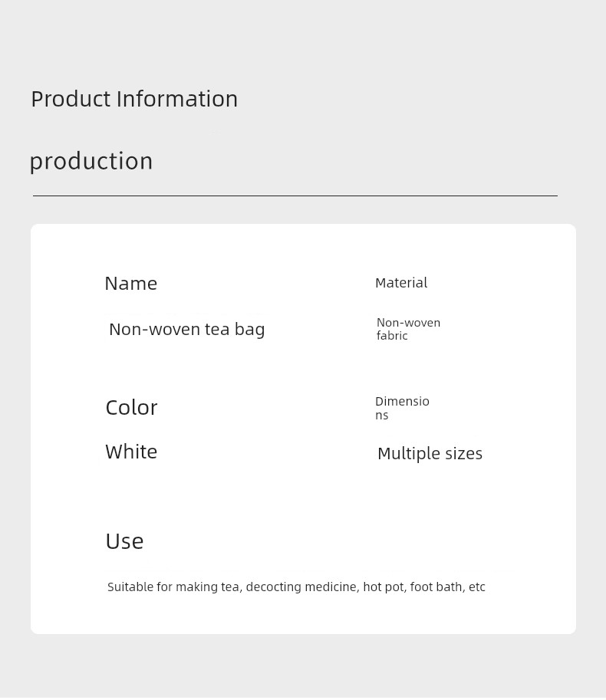Click the word production below the heading
This screenshot has width=606, height=700.
click(91, 161)
